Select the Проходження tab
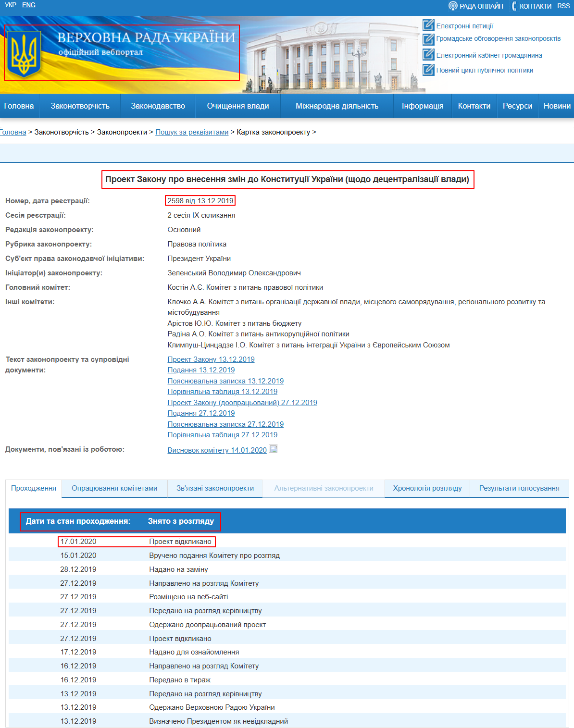Image resolution: width=574 pixels, height=728 pixels. tap(34, 488)
